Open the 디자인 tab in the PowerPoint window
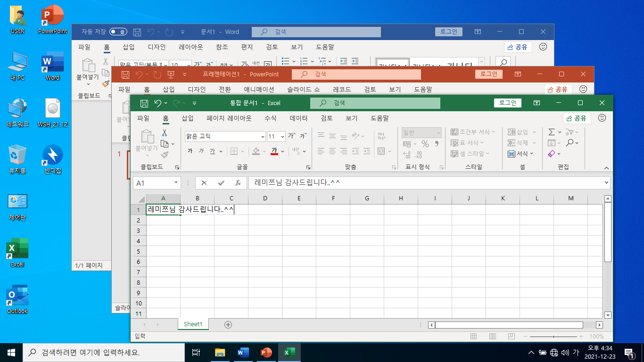The image size is (644, 362). click(197, 89)
